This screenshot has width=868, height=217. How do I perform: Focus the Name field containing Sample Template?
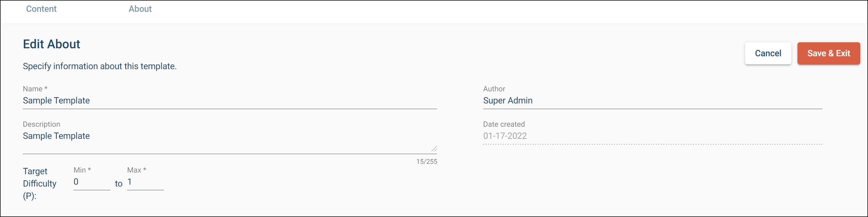pos(229,101)
